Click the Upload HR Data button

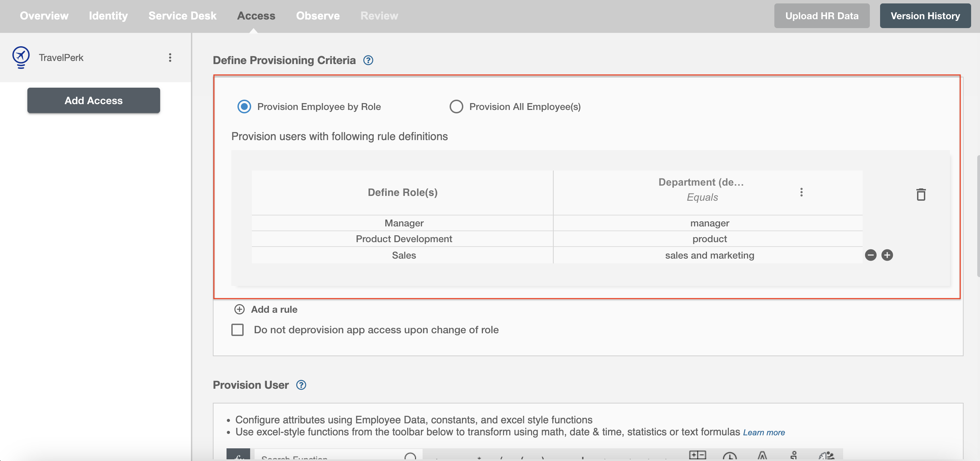[x=822, y=16]
